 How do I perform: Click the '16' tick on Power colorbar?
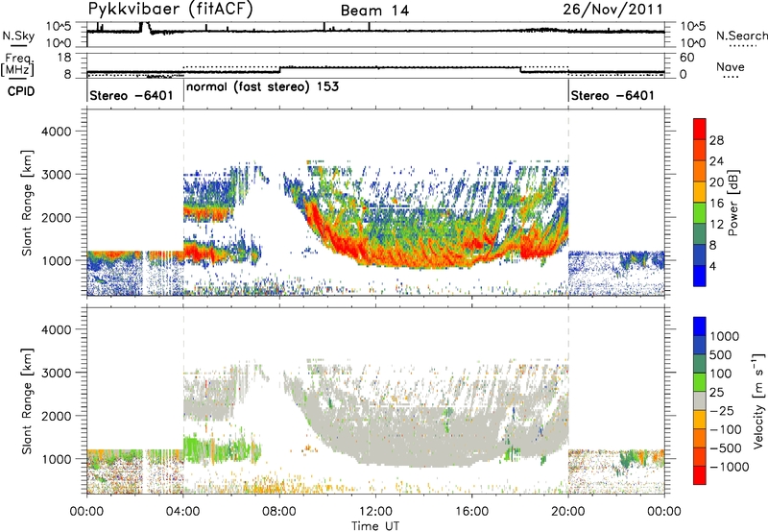[716, 204]
